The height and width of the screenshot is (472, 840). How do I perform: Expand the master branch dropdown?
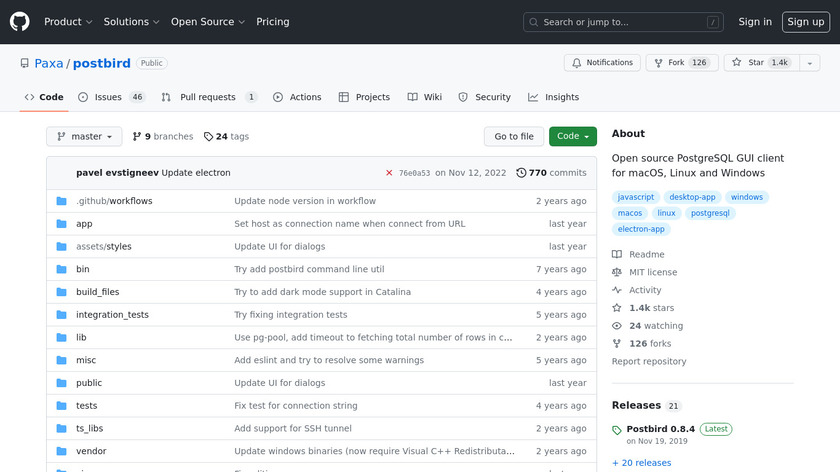pyautogui.click(x=84, y=137)
